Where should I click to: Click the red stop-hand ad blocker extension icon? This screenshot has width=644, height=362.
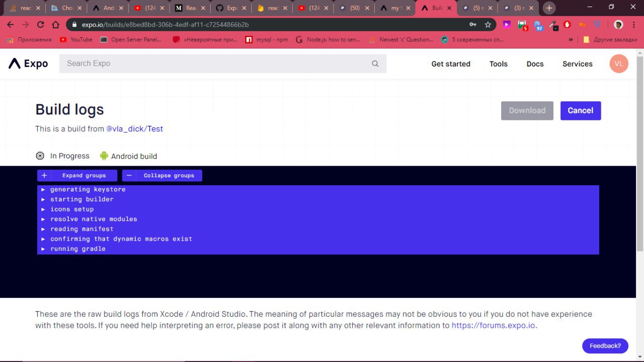pos(568,24)
